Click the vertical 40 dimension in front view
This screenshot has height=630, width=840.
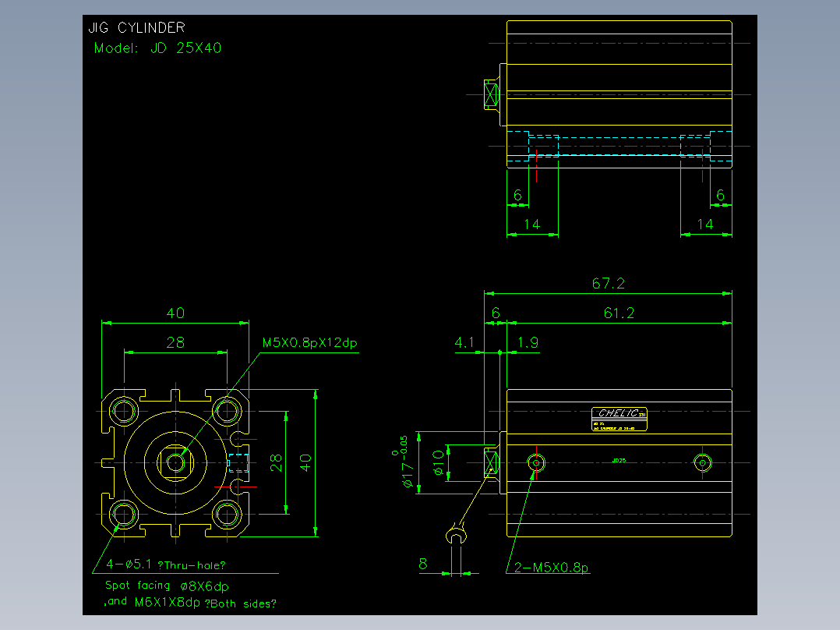pos(305,462)
